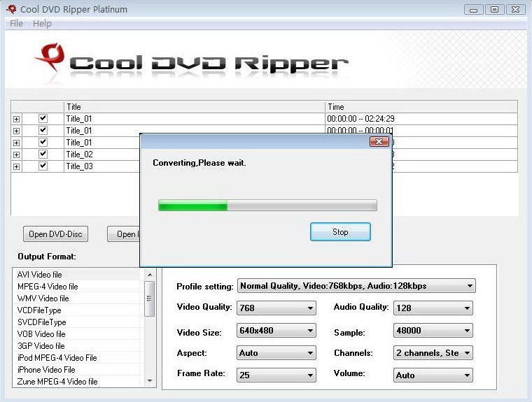Open the Video Size dropdown showing 640x480
The width and height of the screenshot is (532, 402).
point(276,331)
